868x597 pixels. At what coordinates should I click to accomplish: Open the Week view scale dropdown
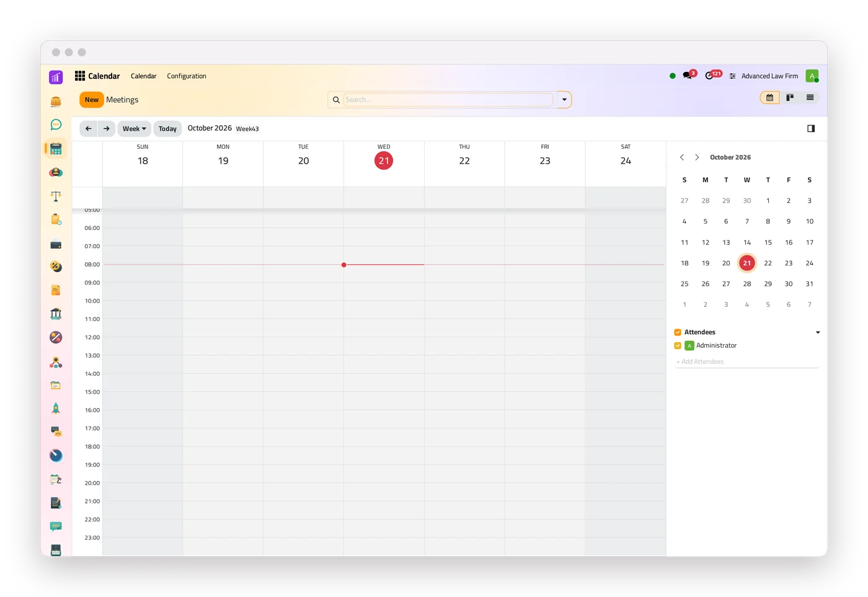135,129
